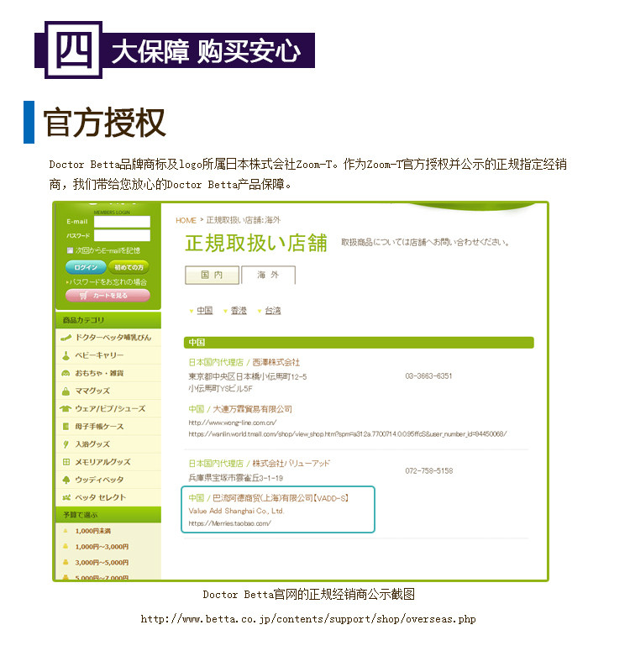Click the arrow beside 台湾 anchor

point(259,311)
